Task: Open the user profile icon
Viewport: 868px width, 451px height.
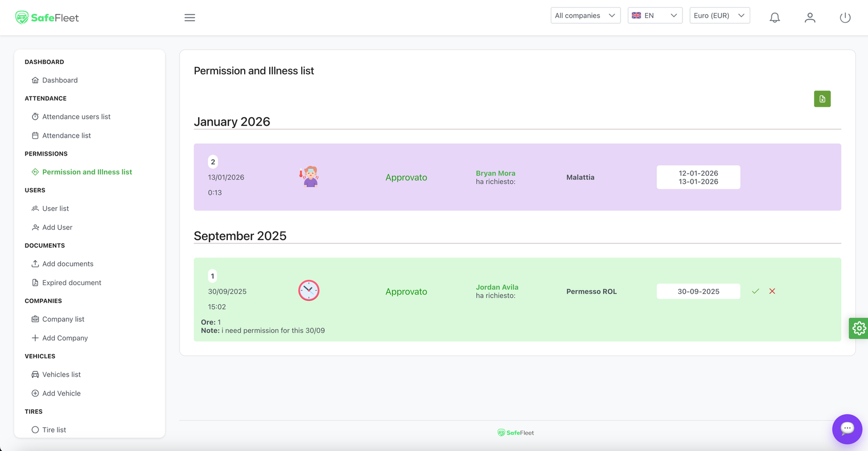Action: (x=810, y=18)
